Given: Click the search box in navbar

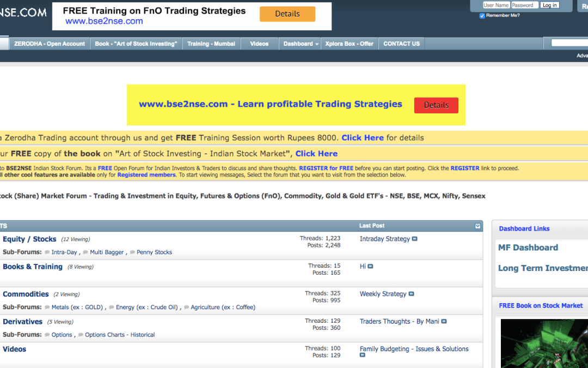Looking at the screenshot, I should [569, 43].
